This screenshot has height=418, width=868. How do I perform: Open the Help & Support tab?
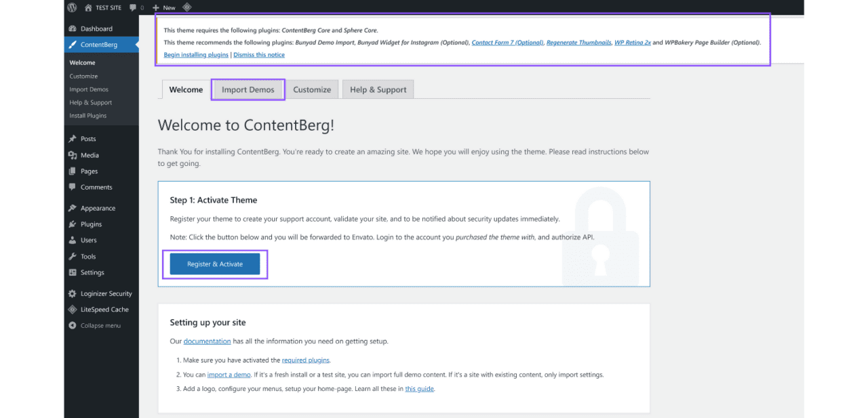378,89
